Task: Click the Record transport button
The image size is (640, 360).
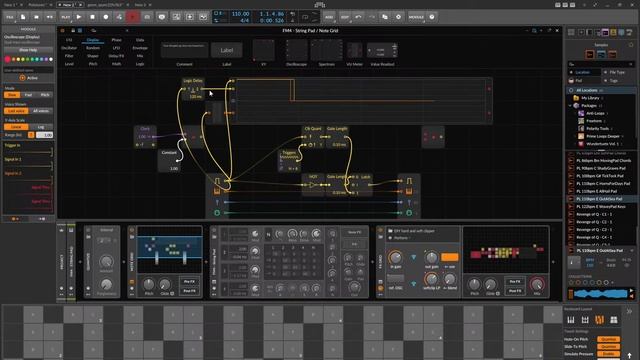Action: (x=106, y=17)
